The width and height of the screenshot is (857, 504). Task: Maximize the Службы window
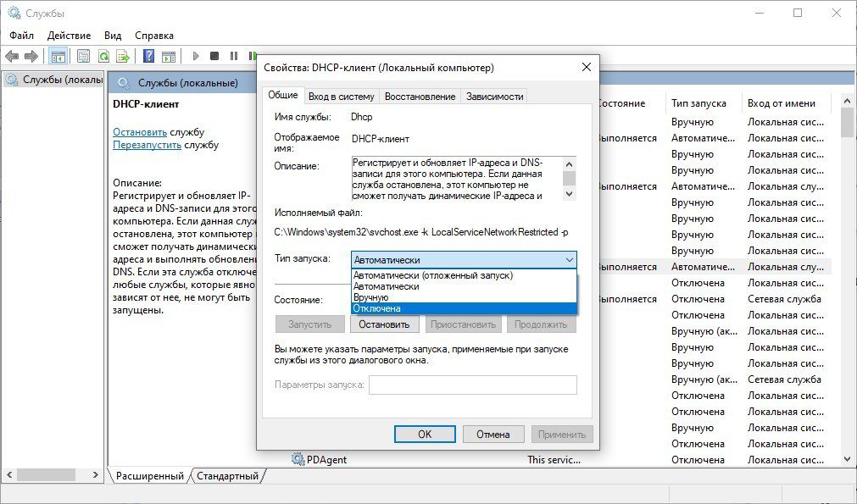[x=798, y=13]
